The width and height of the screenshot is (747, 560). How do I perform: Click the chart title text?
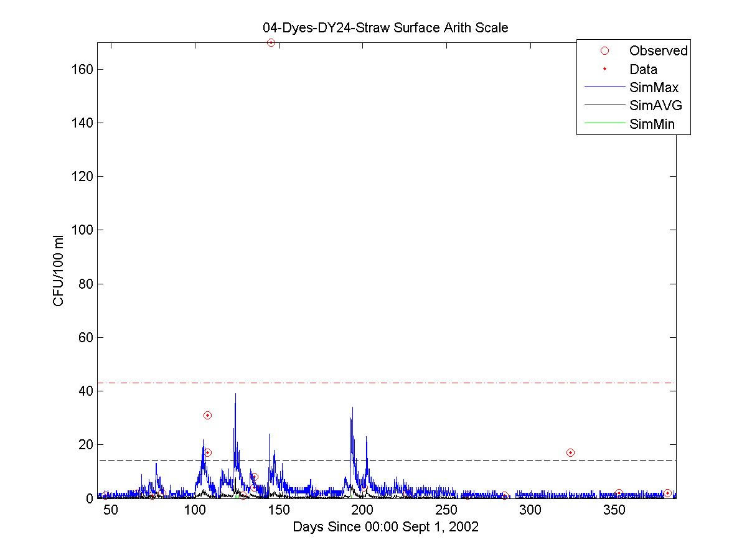pos(386,28)
